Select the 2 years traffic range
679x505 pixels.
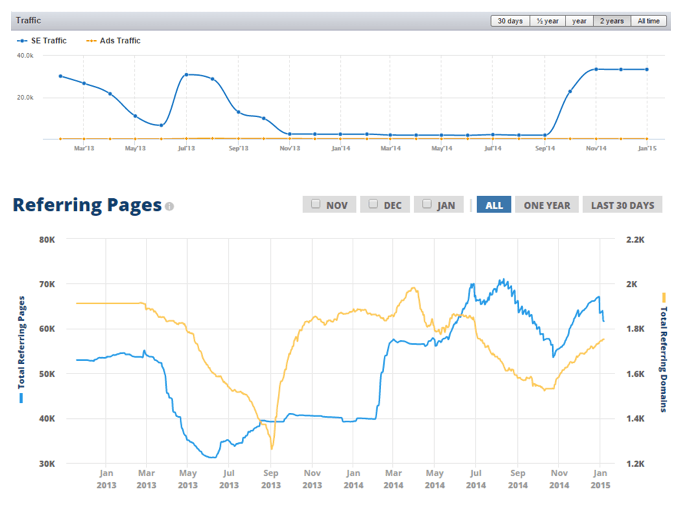pos(612,21)
